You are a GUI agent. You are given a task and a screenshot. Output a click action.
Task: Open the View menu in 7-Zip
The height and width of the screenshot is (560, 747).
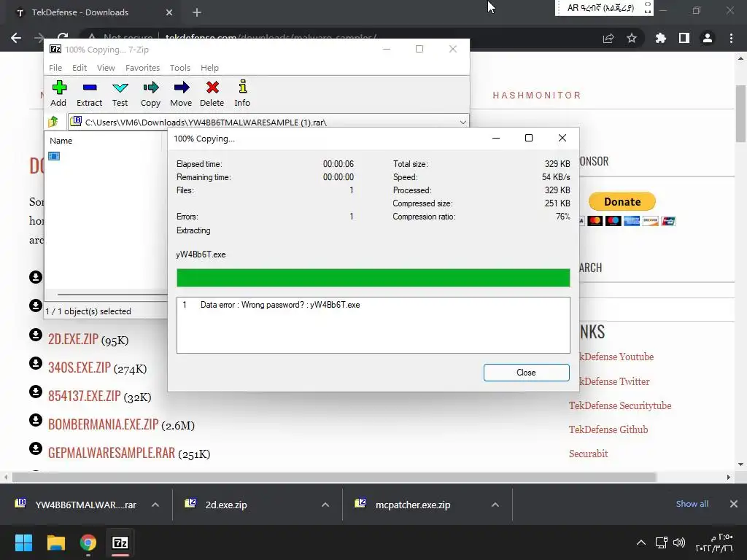106,68
